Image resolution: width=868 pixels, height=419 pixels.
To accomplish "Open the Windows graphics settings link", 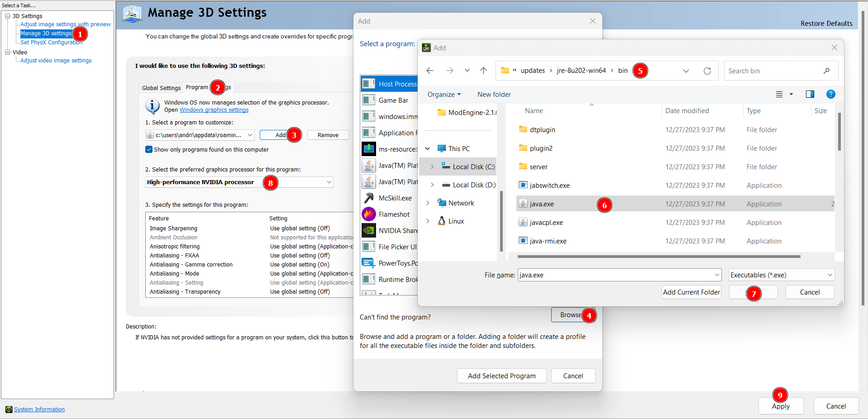I will (x=214, y=110).
